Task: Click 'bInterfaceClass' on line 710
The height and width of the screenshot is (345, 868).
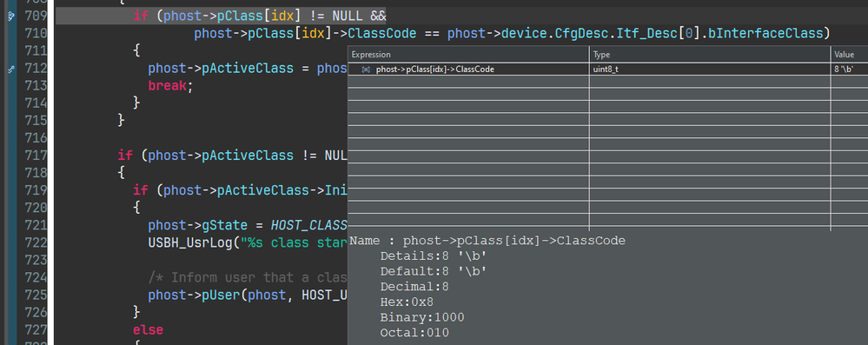Action: click(766, 33)
